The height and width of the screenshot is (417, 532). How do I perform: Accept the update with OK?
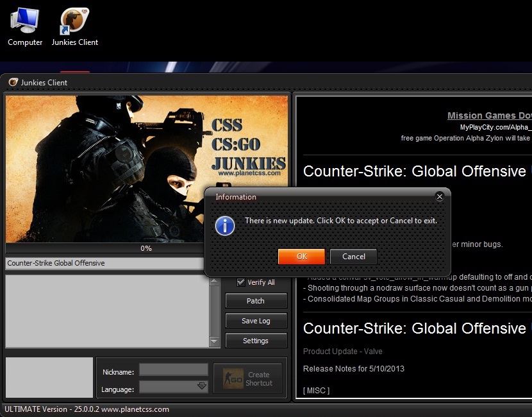[x=301, y=257]
